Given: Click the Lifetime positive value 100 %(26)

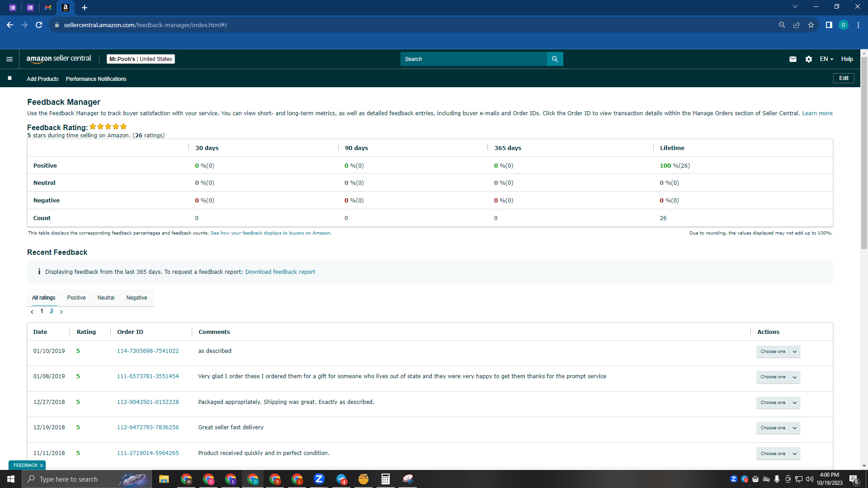Looking at the screenshot, I should point(675,166).
